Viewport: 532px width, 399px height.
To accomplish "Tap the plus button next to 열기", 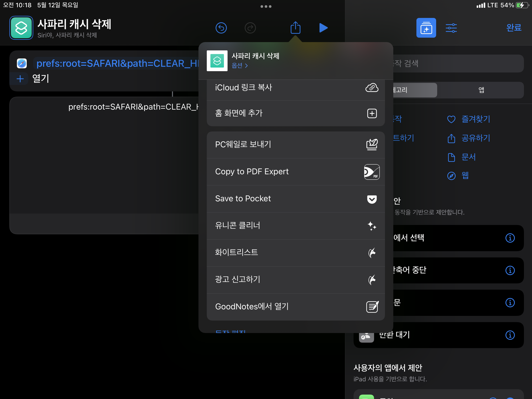I will 20,79.
